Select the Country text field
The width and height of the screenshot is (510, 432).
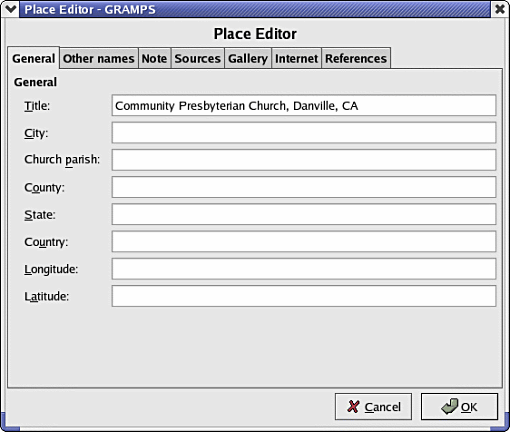click(304, 242)
